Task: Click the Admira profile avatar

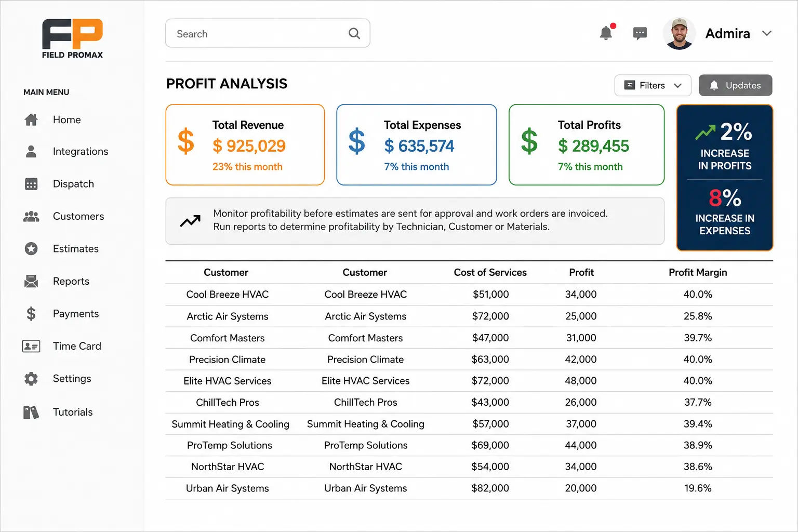Action: [679, 34]
